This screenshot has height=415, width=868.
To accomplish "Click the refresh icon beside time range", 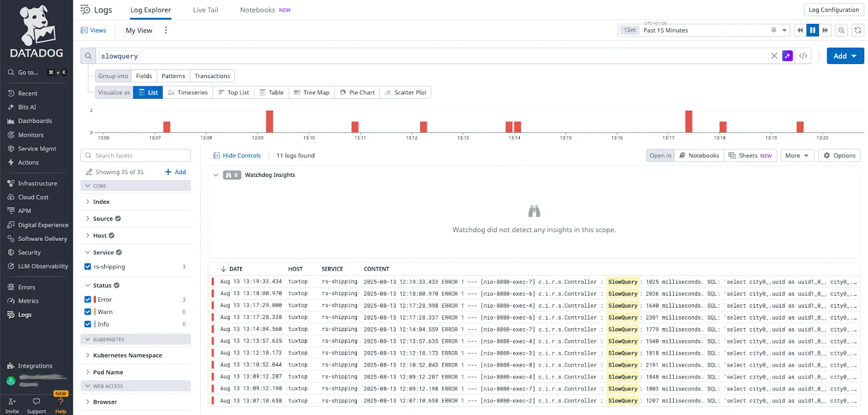I will 858,30.
